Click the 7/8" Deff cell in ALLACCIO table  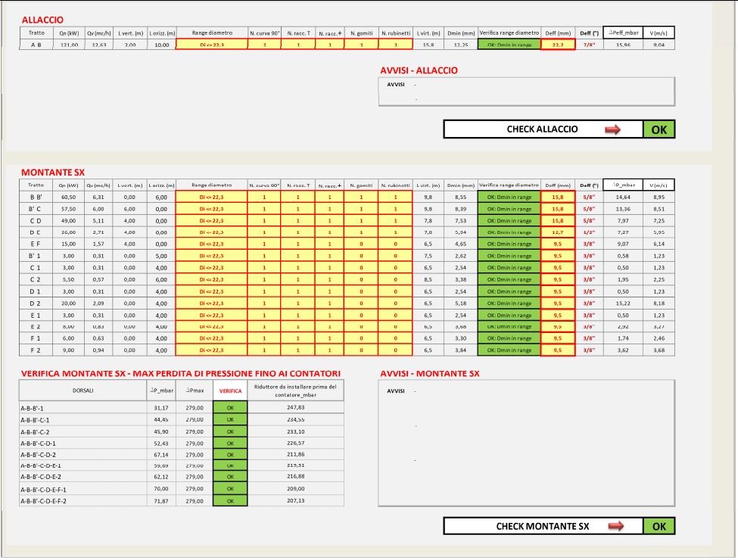[587, 45]
